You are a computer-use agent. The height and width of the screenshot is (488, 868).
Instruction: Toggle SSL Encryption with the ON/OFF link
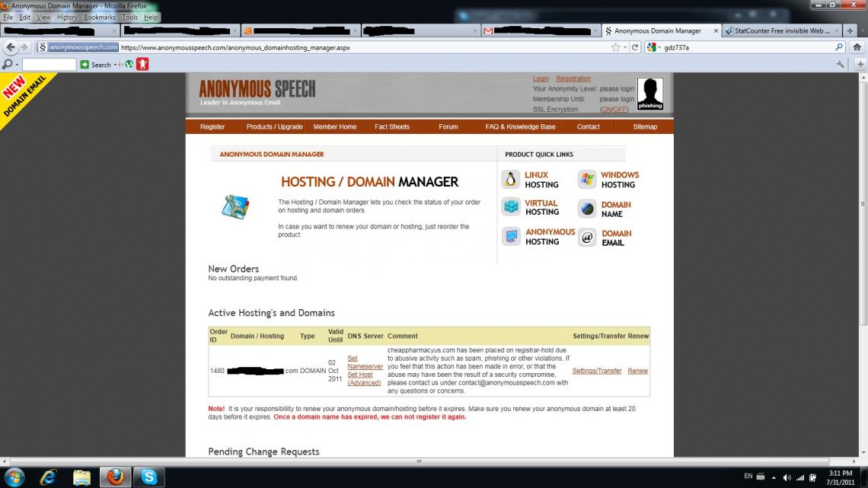click(x=614, y=110)
